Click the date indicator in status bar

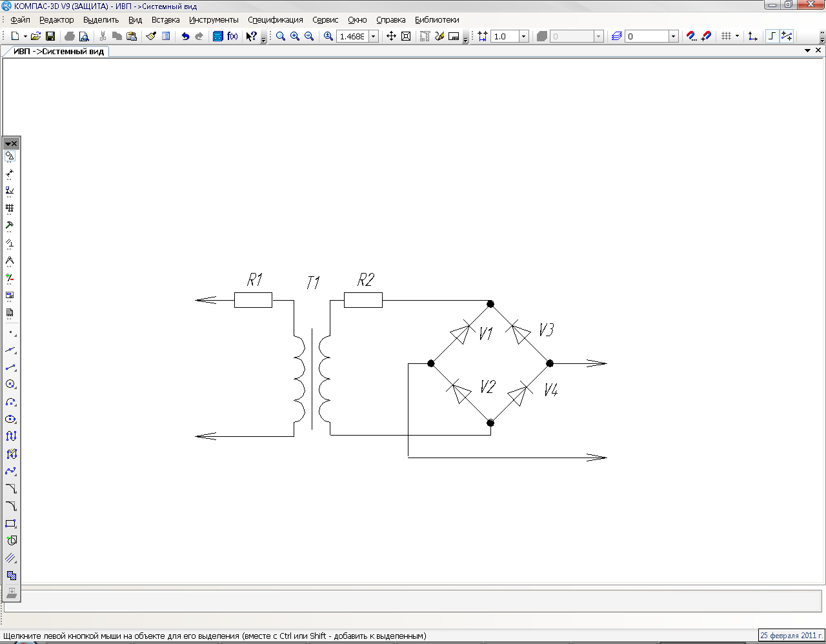tap(791, 636)
